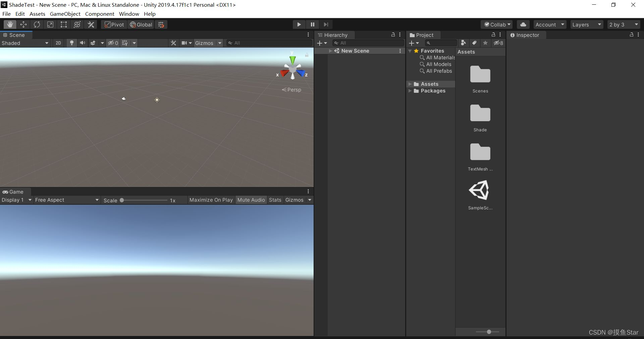The height and width of the screenshot is (339, 644).
Task: Start Play mode
Action: (x=299, y=24)
